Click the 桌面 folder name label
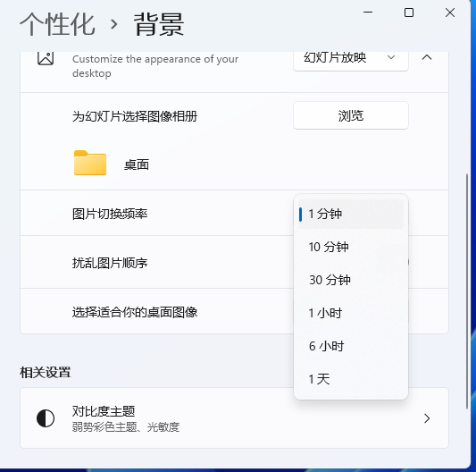 (x=137, y=164)
